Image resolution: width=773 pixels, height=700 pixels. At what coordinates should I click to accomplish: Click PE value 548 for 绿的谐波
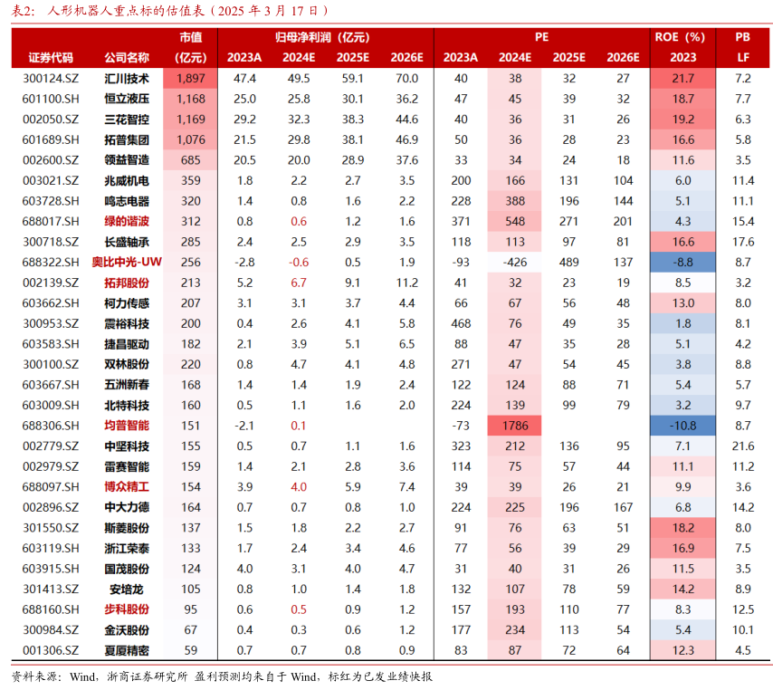pyautogui.click(x=515, y=222)
